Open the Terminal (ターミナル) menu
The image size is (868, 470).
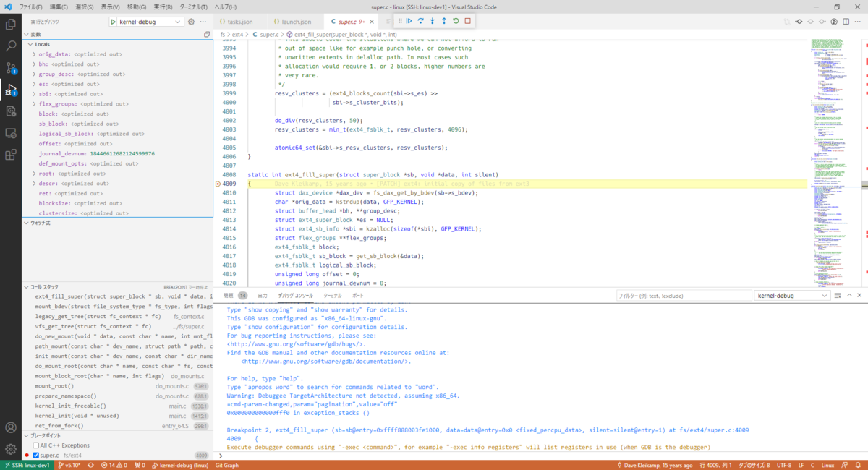click(195, 7)
